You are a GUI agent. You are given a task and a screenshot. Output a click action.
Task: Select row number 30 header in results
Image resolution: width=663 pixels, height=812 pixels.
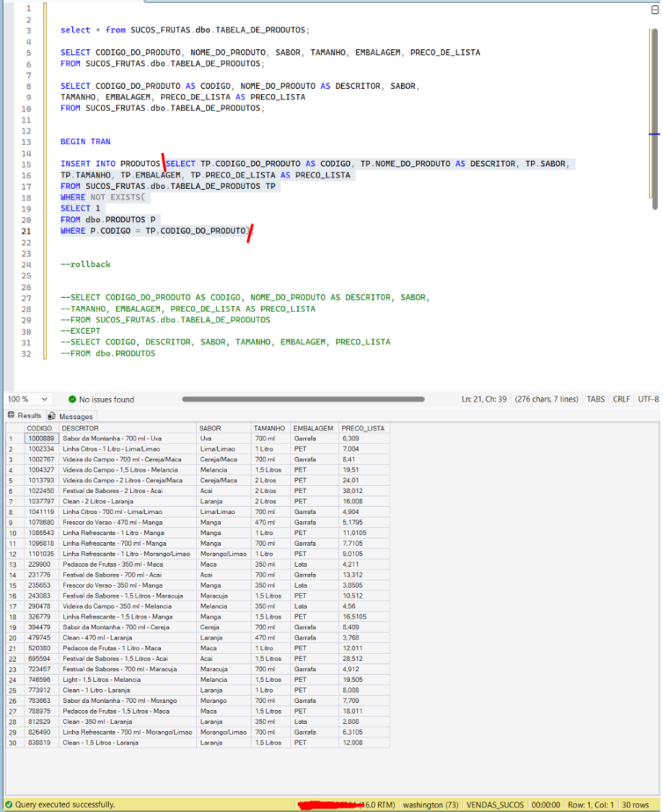[x=14, y=743]
